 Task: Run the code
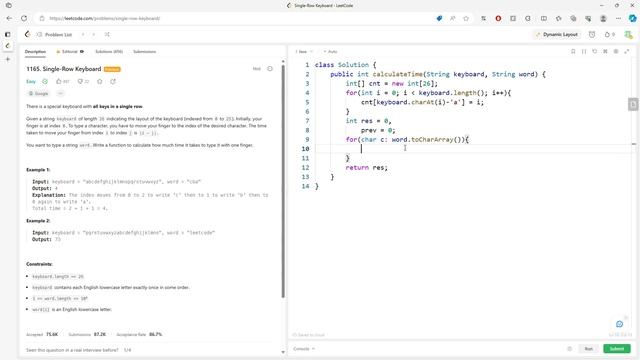pyautogui.click(x=588, y=349)
